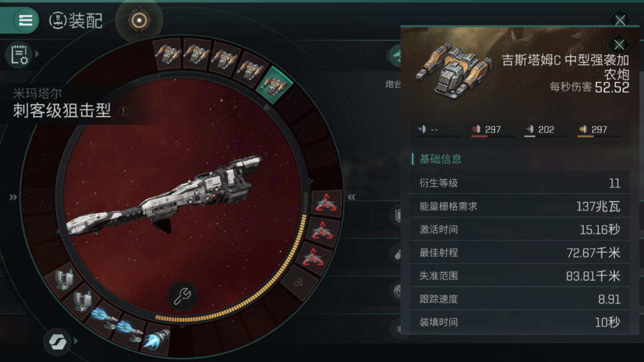Image resolution: width=644 pixels, height=362 pixels.
Task: Close the 吉斯塔姆C artillery info panel
Action: [x=619, y=44]
